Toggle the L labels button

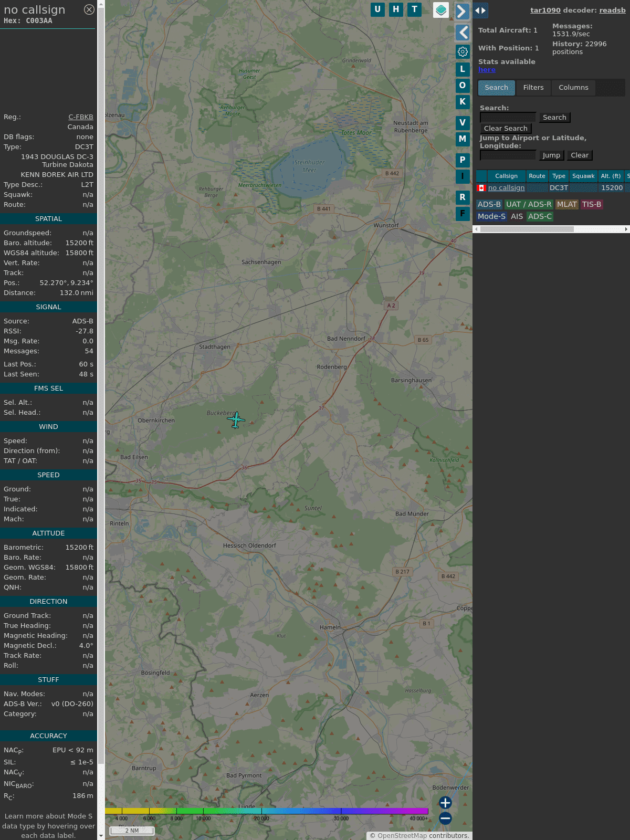[x=463, y=69]
